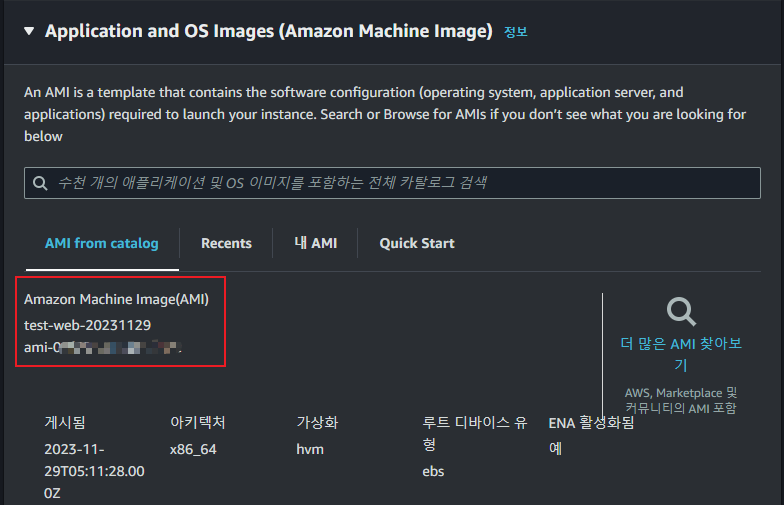Click the ENA 활성화됨 label
784x505 pixels.
[591, 423]
